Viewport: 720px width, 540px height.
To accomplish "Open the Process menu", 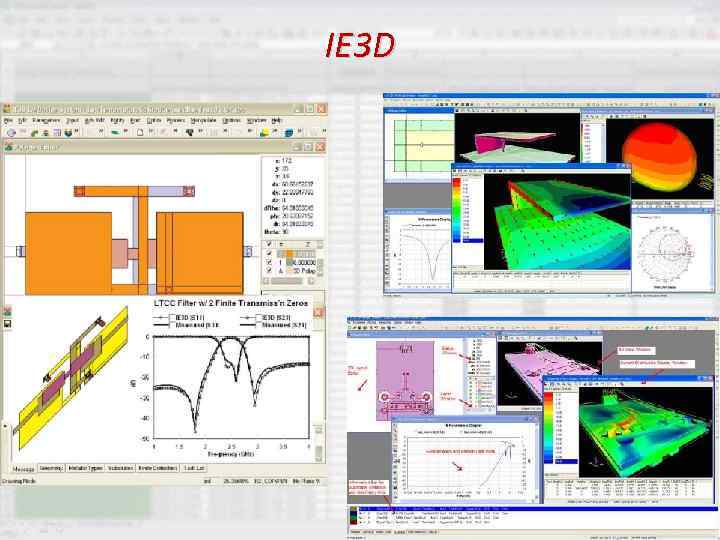I will tap(175, 120).
